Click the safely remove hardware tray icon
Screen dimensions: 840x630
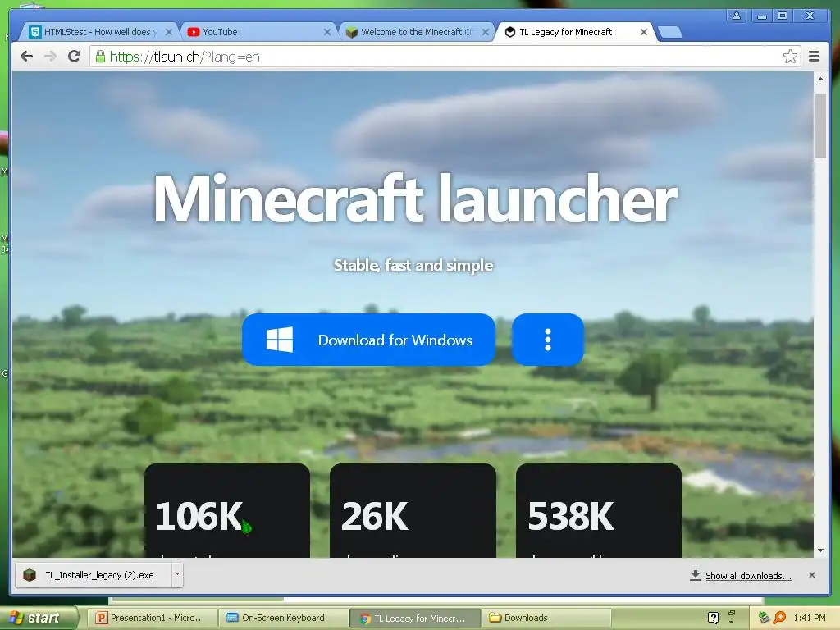tap(764, 618)
